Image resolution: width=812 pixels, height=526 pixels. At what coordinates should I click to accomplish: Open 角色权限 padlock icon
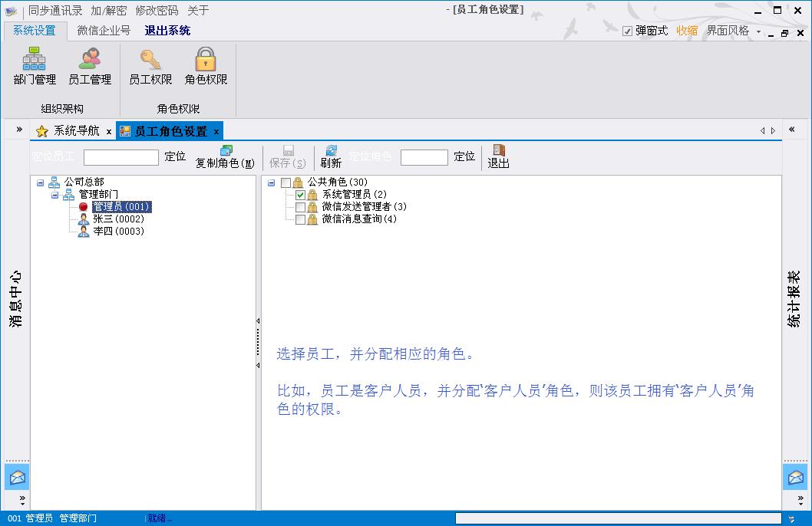(206, 60)
